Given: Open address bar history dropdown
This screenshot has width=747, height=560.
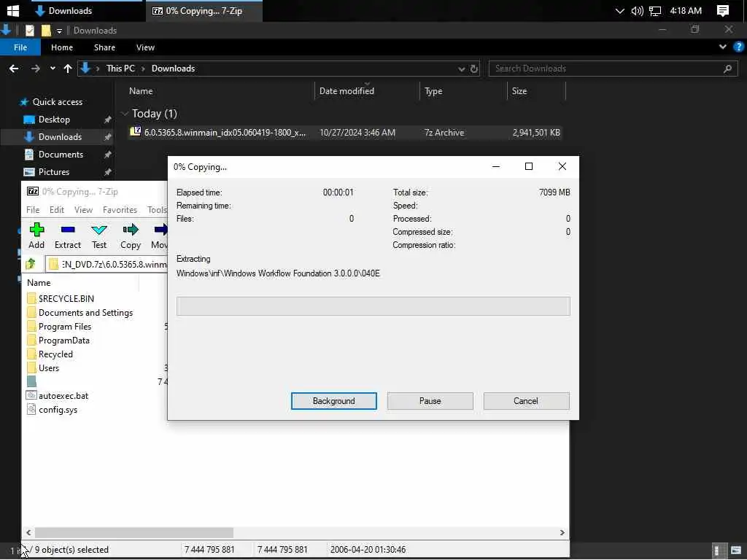Looking at the screenshot, I should tap(461, 69).
